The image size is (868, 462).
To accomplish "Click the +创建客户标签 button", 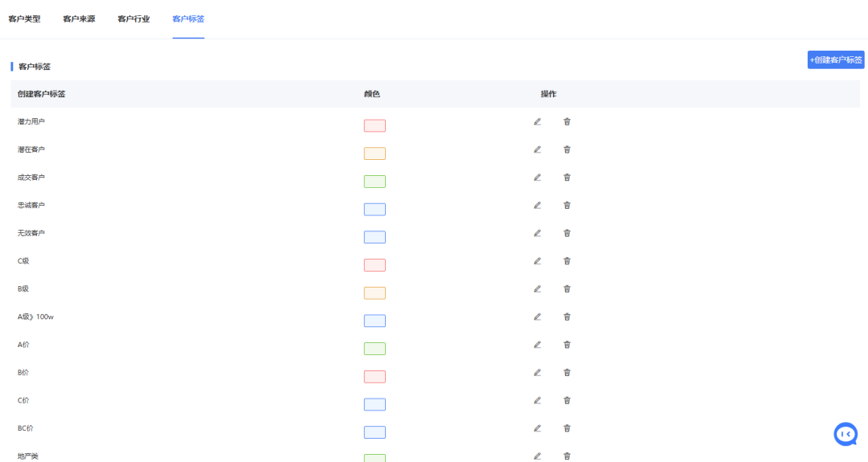I will coord(836,59).
